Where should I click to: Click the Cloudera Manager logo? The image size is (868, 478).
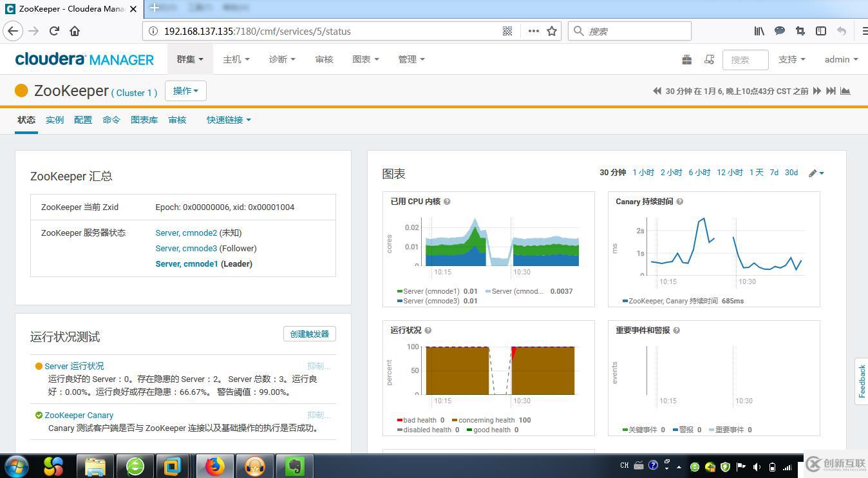tap(84, 59)
